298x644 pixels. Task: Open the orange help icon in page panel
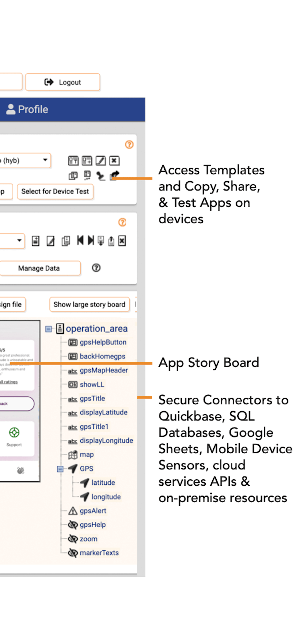122,222
